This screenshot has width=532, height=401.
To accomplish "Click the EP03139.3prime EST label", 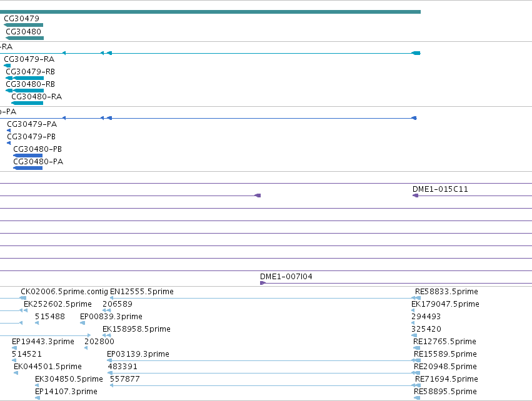I will (138, 354).
